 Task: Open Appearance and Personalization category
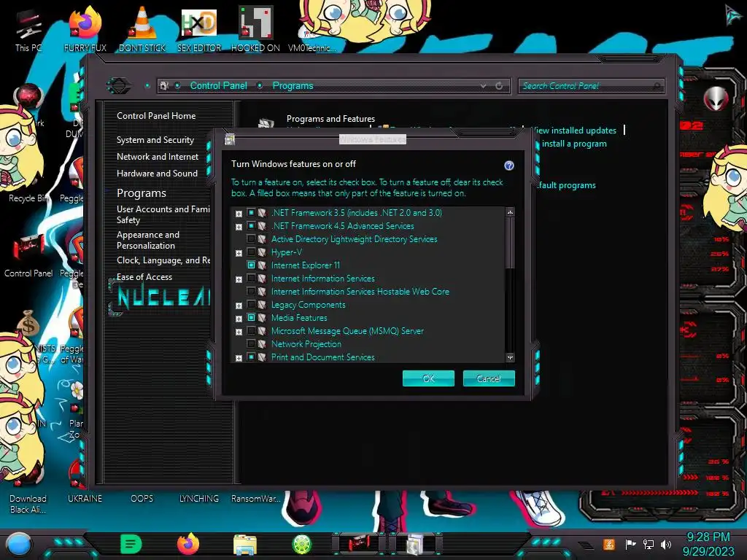[x=148, y=240]
